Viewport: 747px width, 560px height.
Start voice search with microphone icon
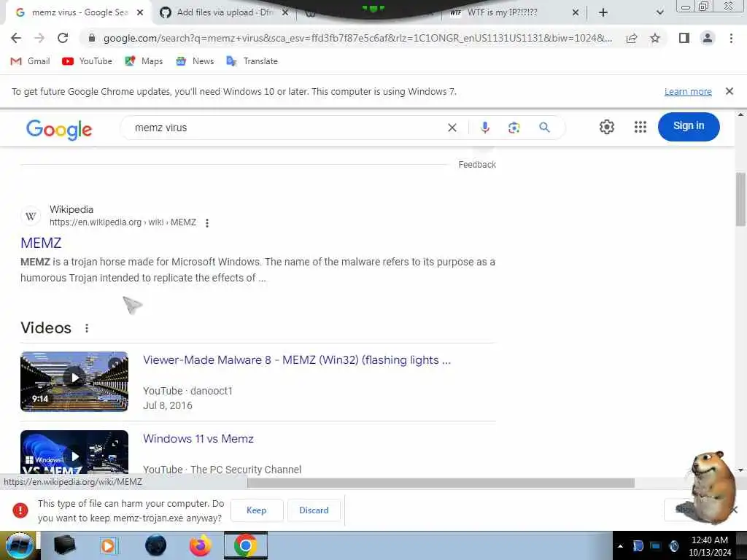[x=484, y=128]
